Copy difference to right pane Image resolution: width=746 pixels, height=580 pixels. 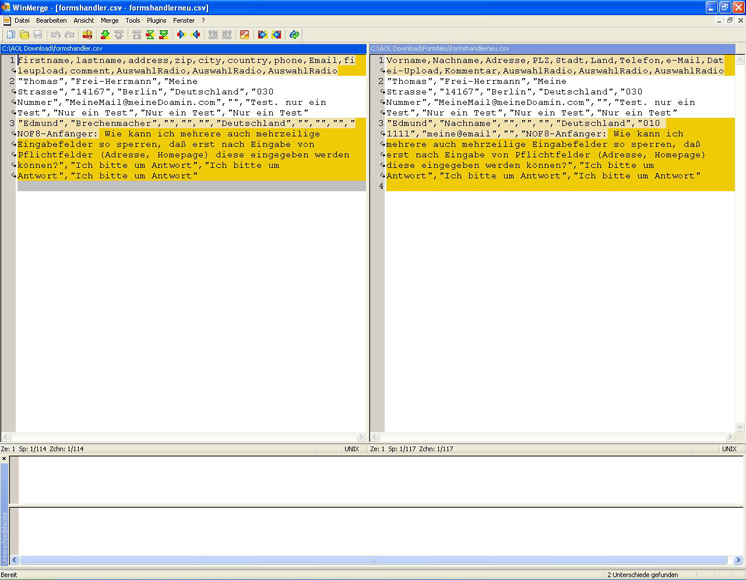182,35
